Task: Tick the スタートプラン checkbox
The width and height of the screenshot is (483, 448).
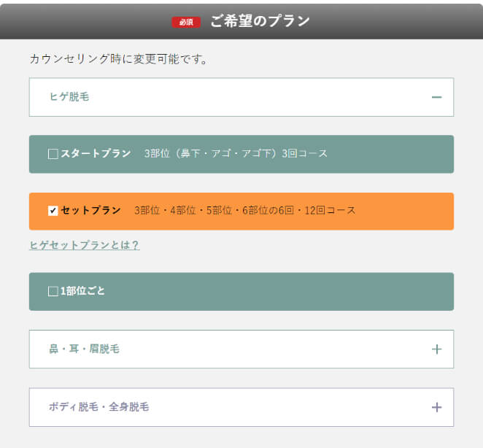Action: [x=53, y=154]
